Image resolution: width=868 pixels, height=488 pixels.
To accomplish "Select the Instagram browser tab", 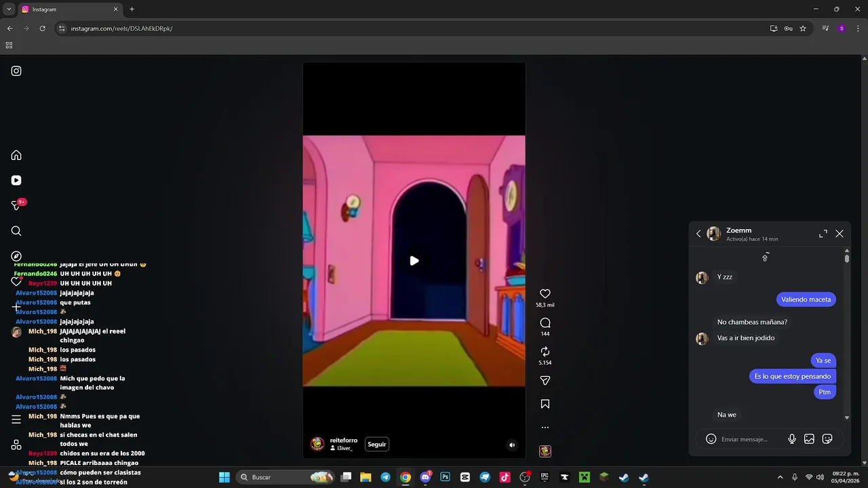I will pyautogui.click(x=70, y=9).
